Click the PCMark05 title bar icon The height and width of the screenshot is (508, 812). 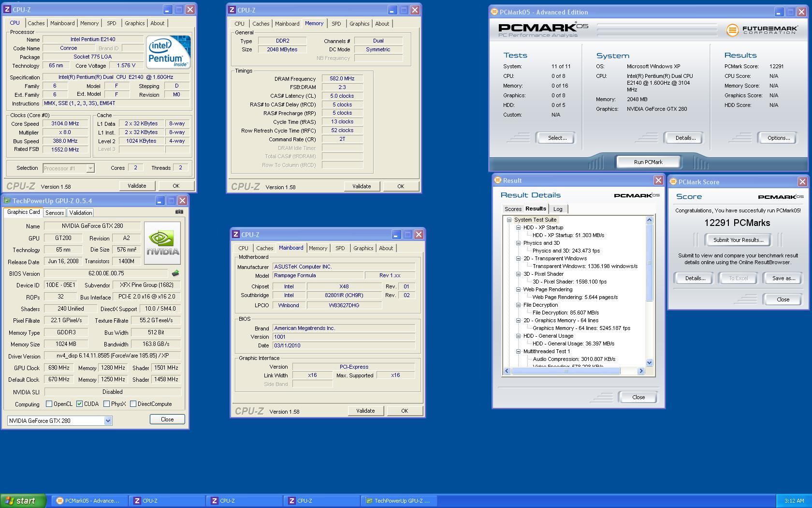[494, 12]
